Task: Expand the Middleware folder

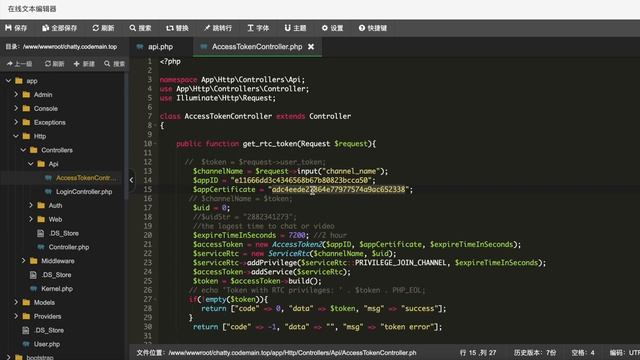Action: coord(23,261)
